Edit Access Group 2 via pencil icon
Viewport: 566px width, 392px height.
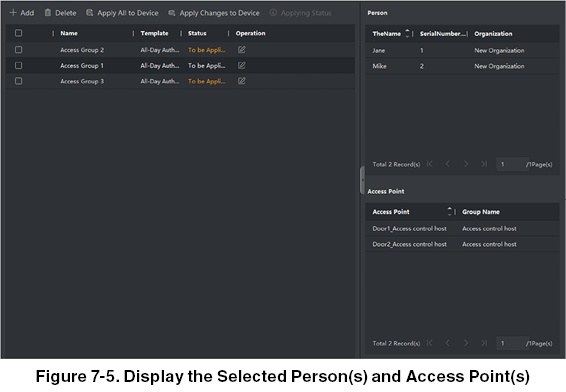pyautogui.click(x=241, y=50)
